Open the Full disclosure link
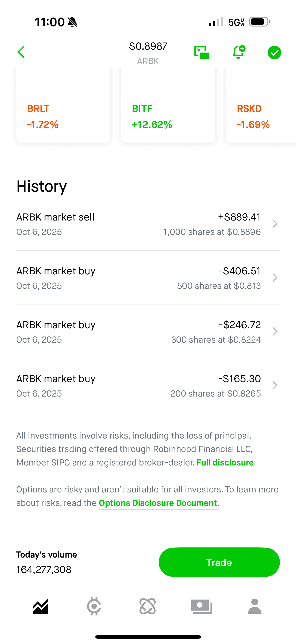 [x=225, y=463]
